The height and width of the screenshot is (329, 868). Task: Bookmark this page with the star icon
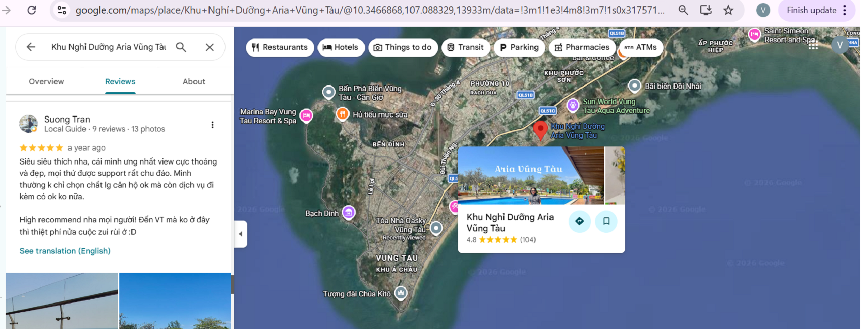coord(728,10)
